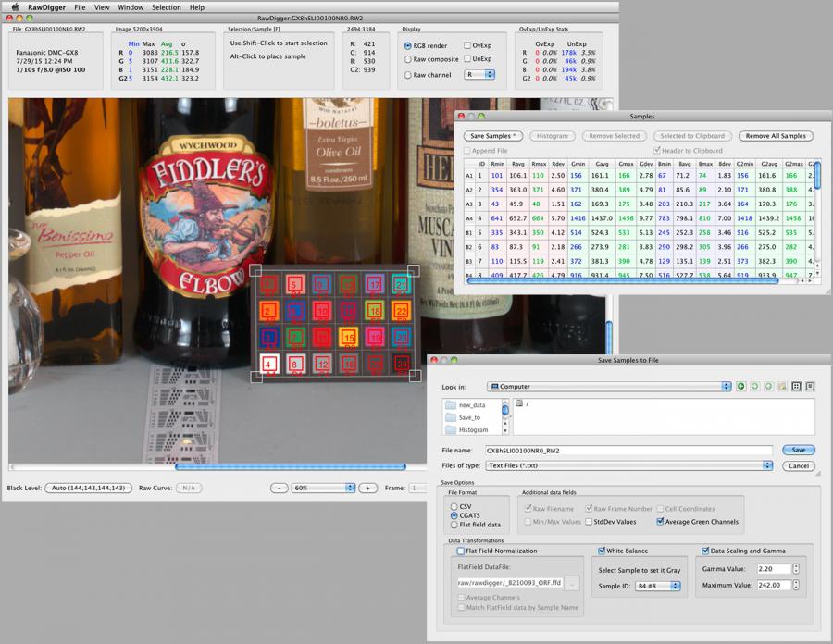The image size is (833, 644).
Task: Click the zoom in plus button
Action: [367, 488]
